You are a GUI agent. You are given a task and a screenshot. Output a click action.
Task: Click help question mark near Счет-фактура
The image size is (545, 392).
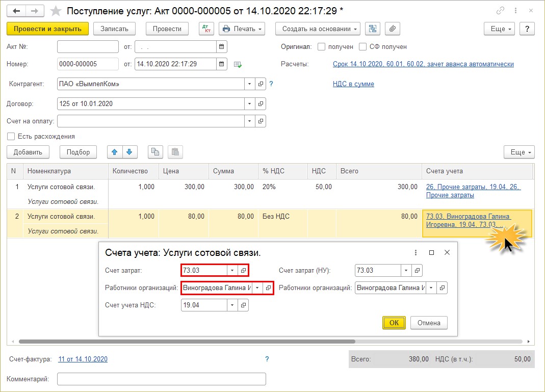(x=267, y=359)
